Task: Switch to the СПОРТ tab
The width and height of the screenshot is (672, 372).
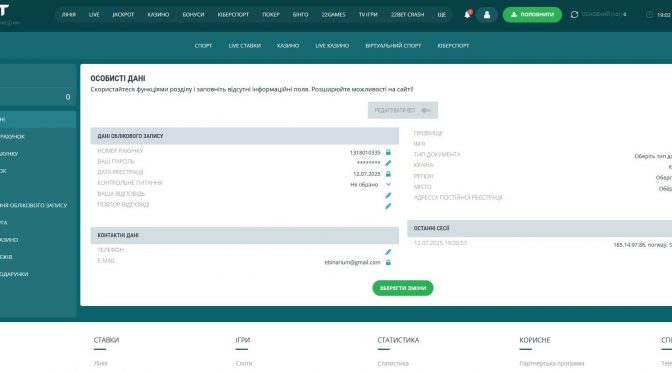Action: coord(203,45)
